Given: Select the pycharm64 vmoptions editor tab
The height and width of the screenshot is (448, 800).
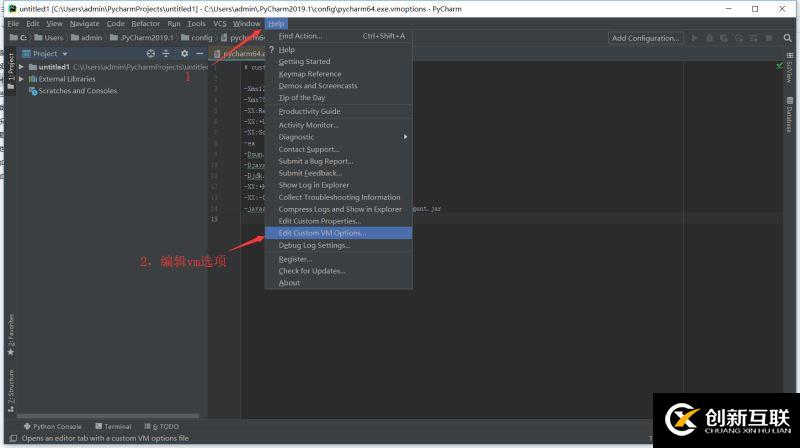Looking at the screenshot, I should (239, 53).
